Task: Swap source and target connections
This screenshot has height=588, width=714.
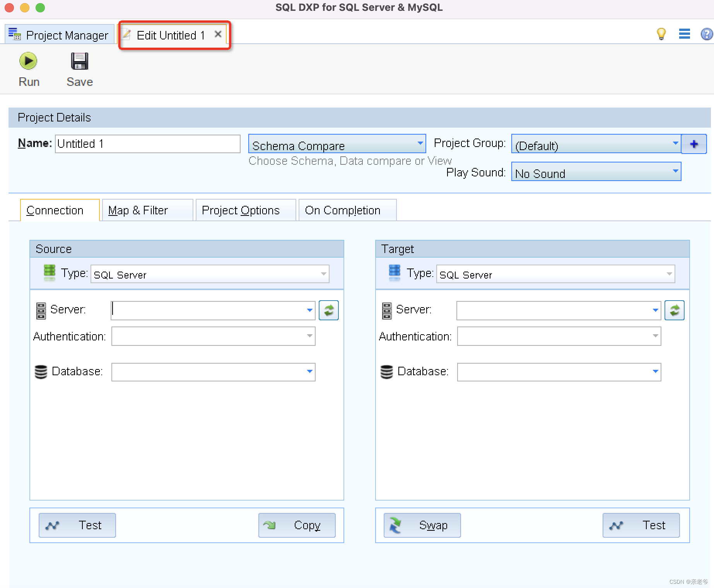Action: (x=422, y=525)
